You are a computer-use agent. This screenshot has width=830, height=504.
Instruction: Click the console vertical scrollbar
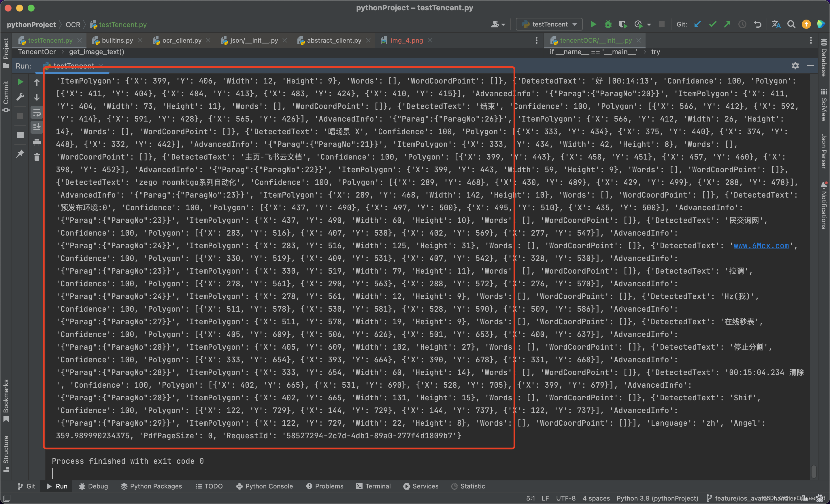[814, 471]
